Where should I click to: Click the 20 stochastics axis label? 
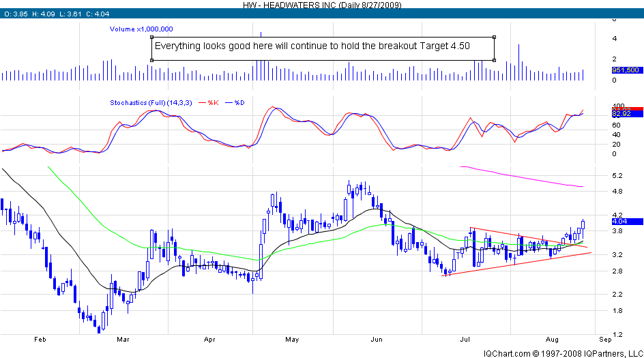pos(616,145)
